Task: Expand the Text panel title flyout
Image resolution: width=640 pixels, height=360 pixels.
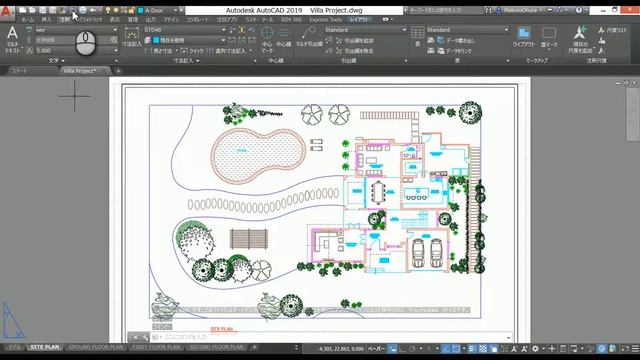Action: [x=56, y=60]
